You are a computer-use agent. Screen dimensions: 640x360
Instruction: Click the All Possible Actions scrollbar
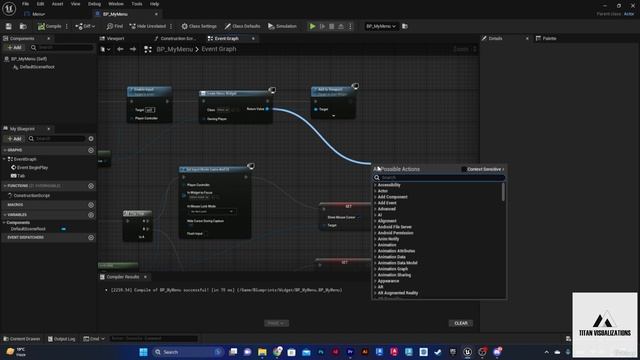[x=503, y=192]
